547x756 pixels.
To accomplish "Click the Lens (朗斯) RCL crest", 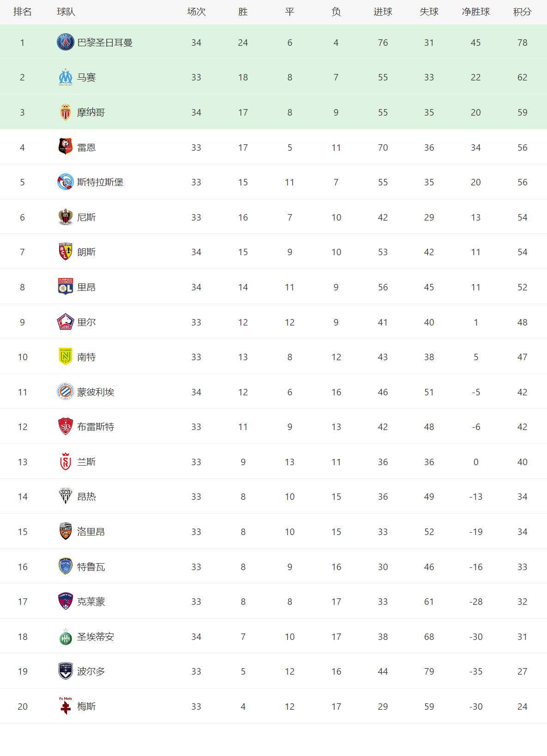I will pos(65,252).
